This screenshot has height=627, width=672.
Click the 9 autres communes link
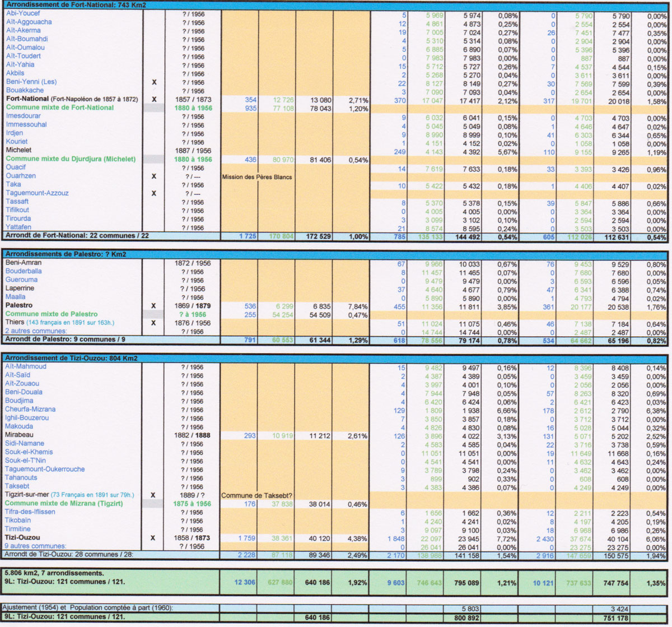coord(36,546)
